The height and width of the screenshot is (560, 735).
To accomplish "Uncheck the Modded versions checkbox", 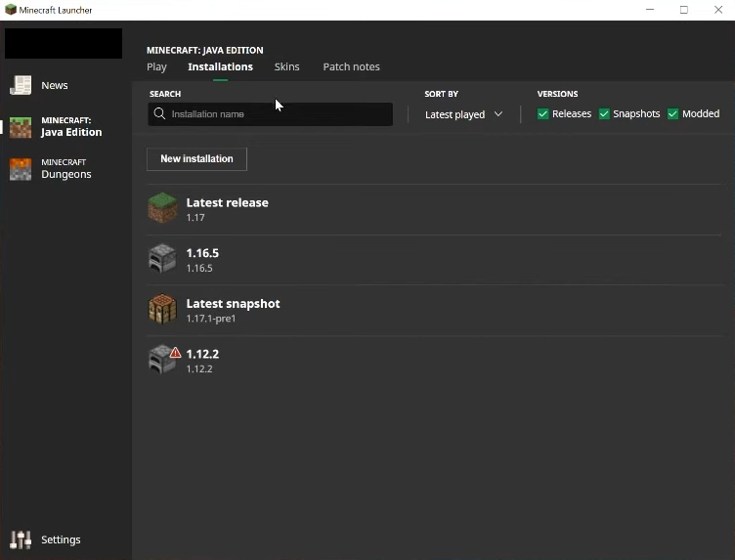I will coord(672,114).
